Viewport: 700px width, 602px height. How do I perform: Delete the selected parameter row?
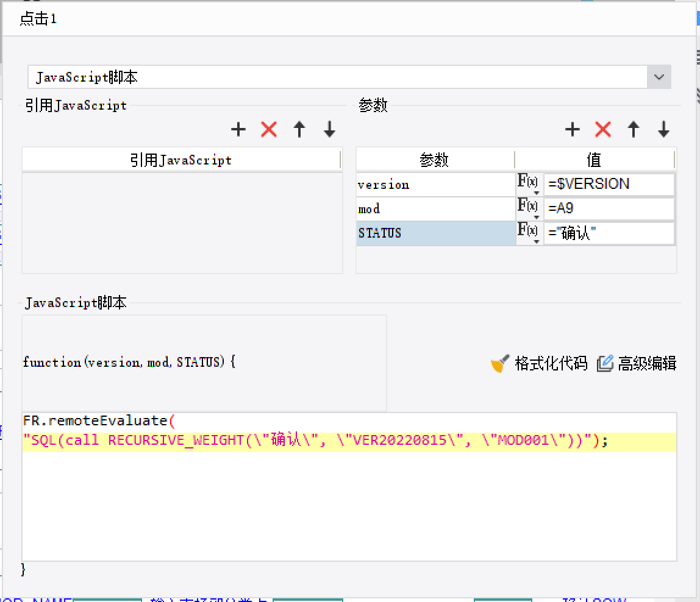602,129
